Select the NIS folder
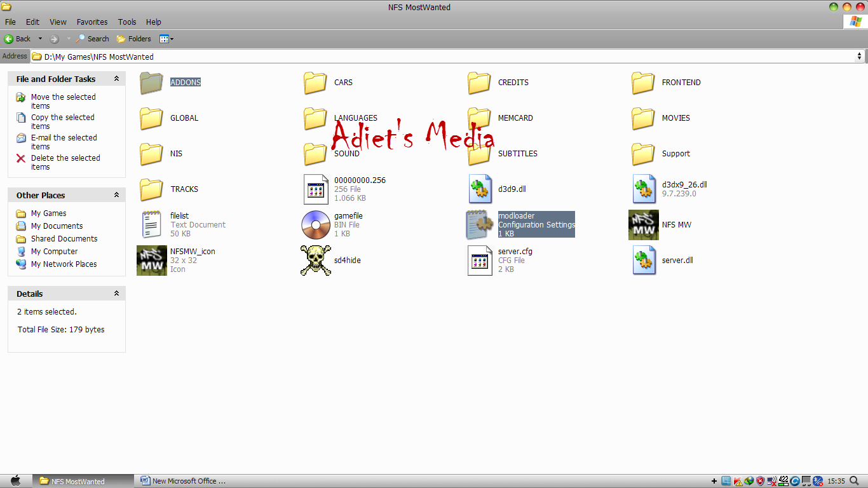The height and width of the screenshot is (488, 868). point(161,154)
